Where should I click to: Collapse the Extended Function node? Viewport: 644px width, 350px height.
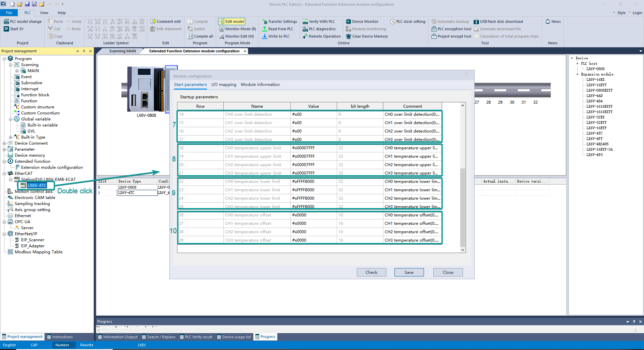tap(4, 161)
